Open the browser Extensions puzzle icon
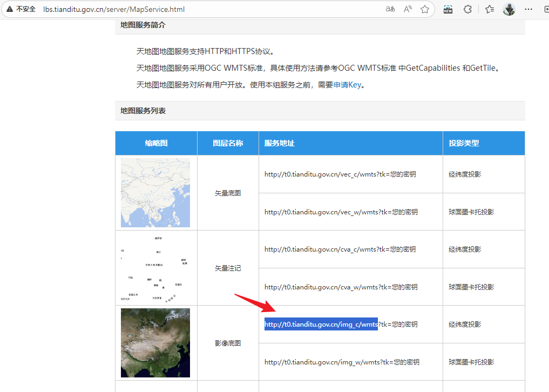This screenshot has height=392, width=549. pyautogui.click(x=468, y=9)
